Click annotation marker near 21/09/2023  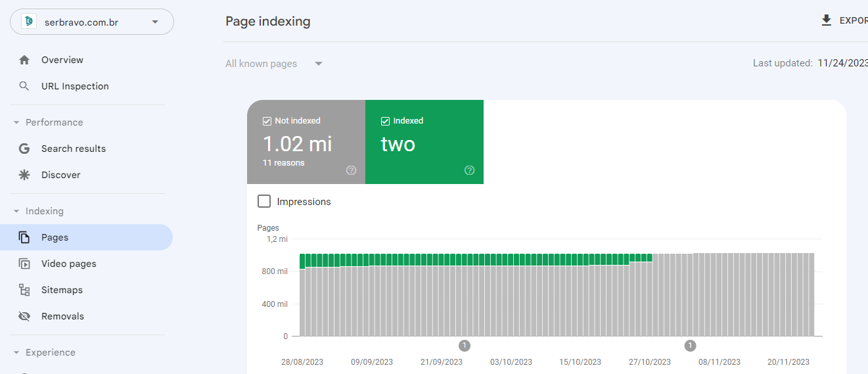(464, 345)
